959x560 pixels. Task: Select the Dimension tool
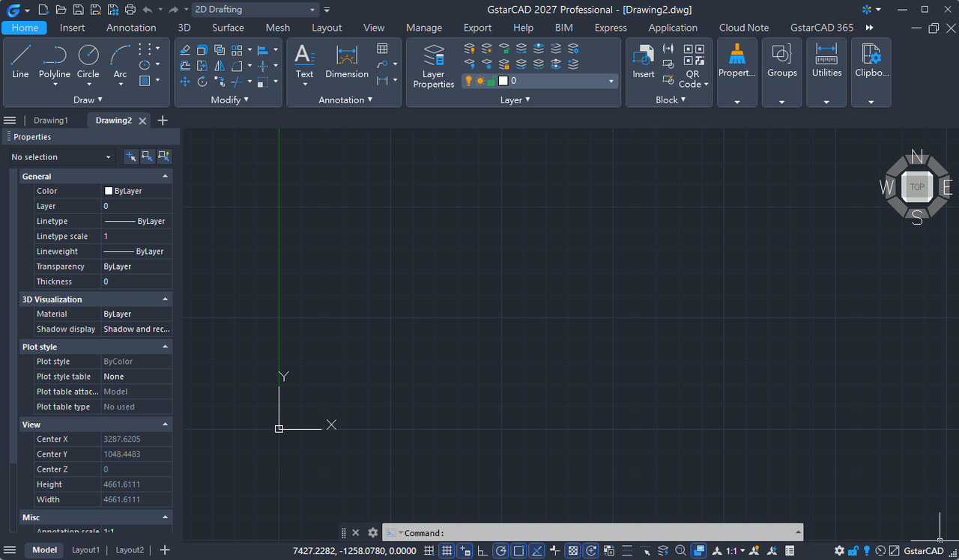coord(347,61)
